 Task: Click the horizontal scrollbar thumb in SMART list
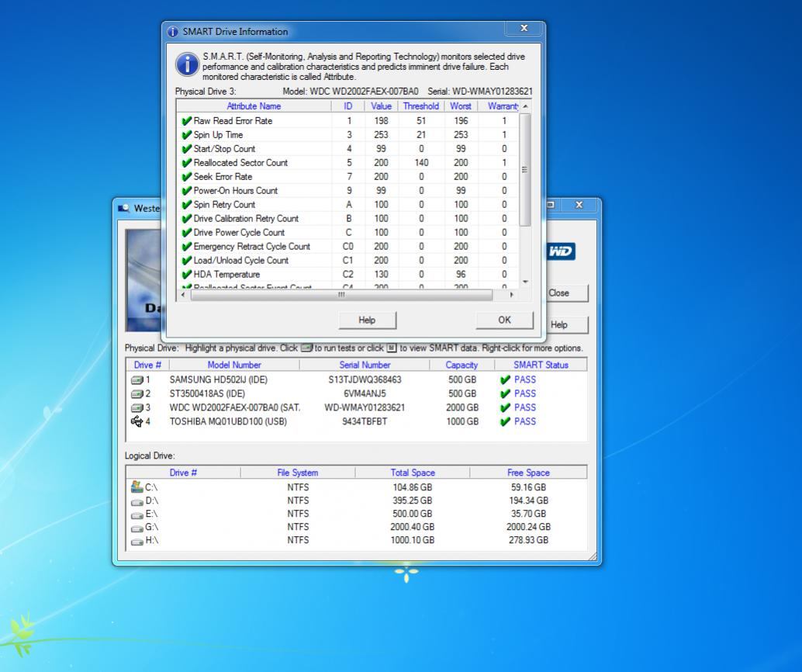point(341,295)
